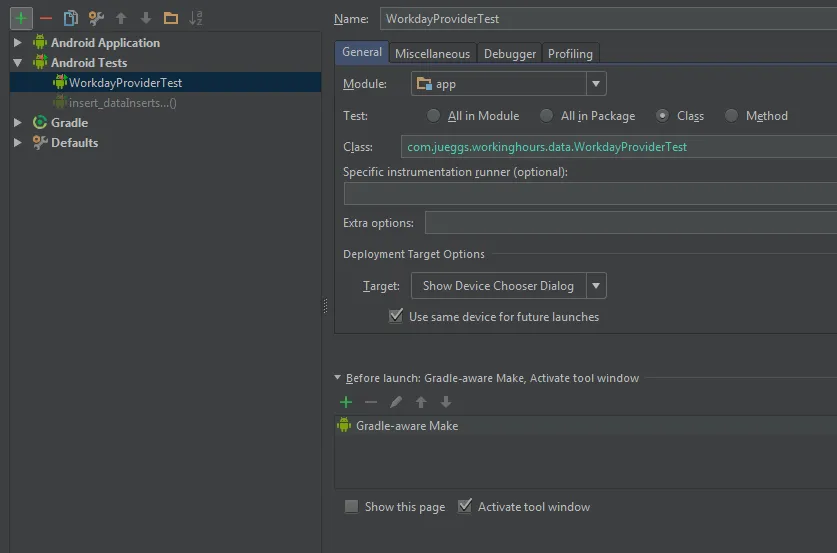Screen dimensions: 837x553
Task: Edit the selected before-launch task
Action: click(x=396, y=402)
